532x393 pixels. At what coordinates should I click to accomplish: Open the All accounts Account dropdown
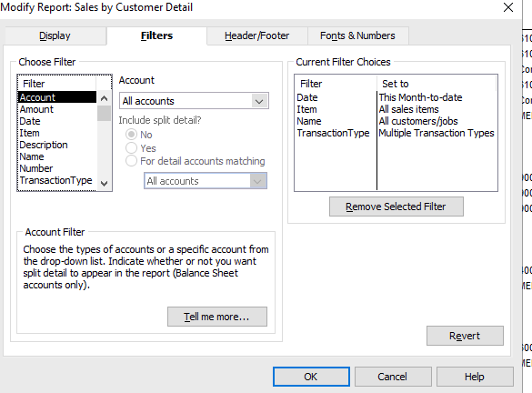point(194,101)
